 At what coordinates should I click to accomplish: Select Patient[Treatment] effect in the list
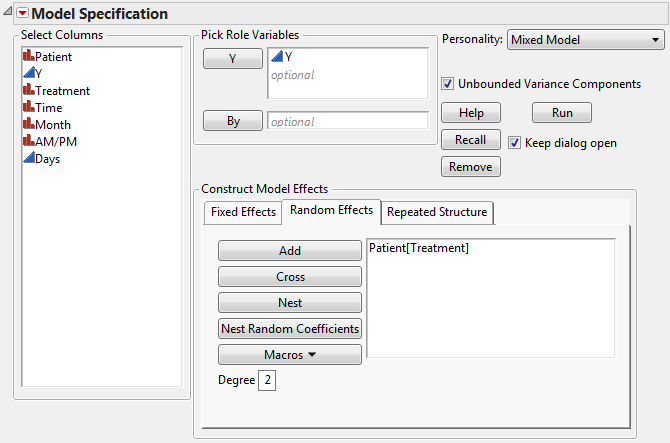coord(419,249)
